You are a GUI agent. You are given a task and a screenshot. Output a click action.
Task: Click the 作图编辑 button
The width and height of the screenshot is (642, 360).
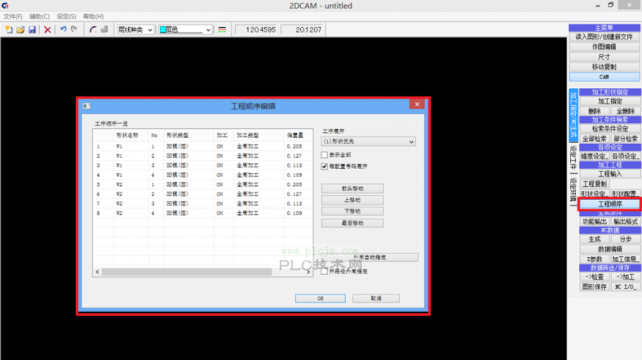tap(604, 47)
